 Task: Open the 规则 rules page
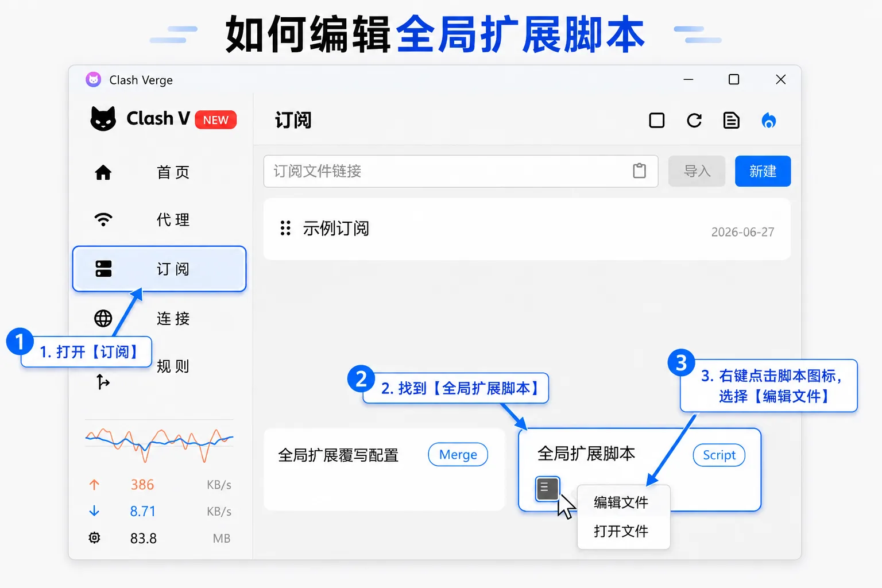pyautogui.click(x=173, y=366)
